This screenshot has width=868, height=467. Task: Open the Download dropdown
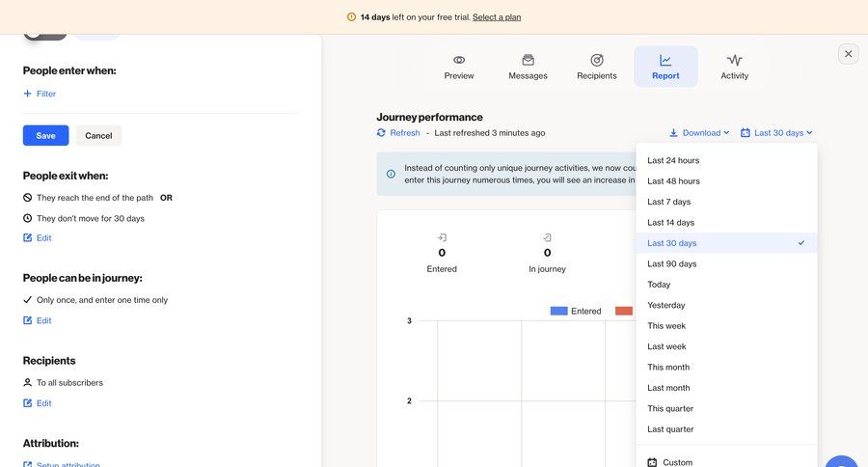coord(700,132)
